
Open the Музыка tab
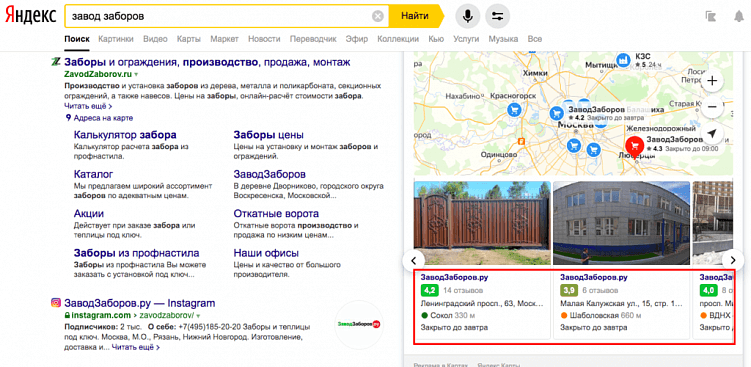point(503,39)
